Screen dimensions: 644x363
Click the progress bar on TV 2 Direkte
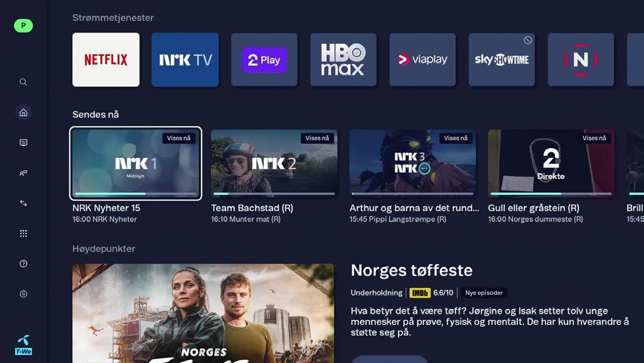pos(551,193)
